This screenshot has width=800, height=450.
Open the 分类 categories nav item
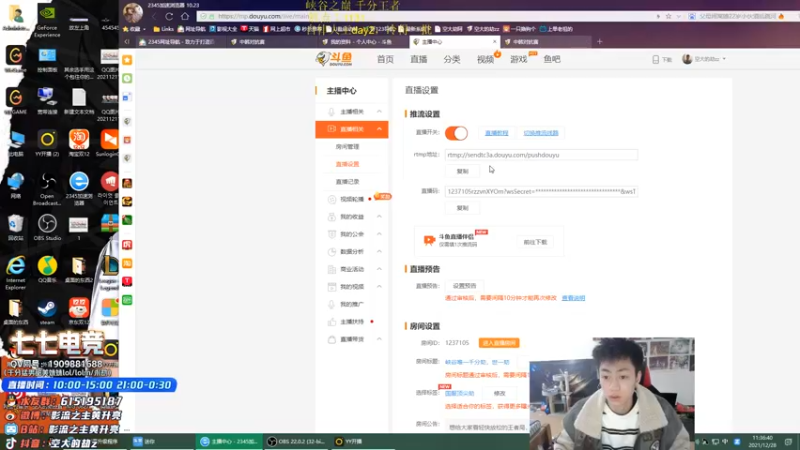[452, 59]
